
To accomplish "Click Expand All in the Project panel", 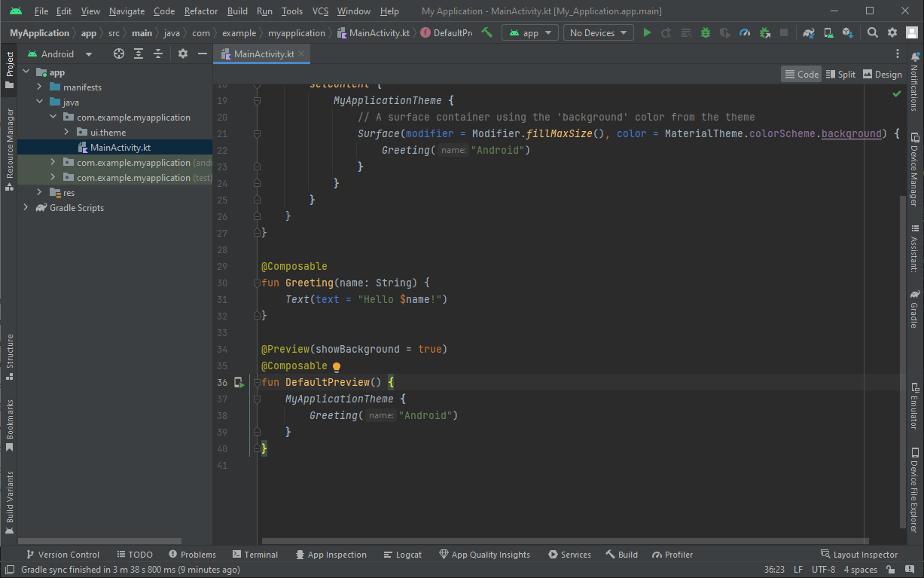I will [139, 54].
